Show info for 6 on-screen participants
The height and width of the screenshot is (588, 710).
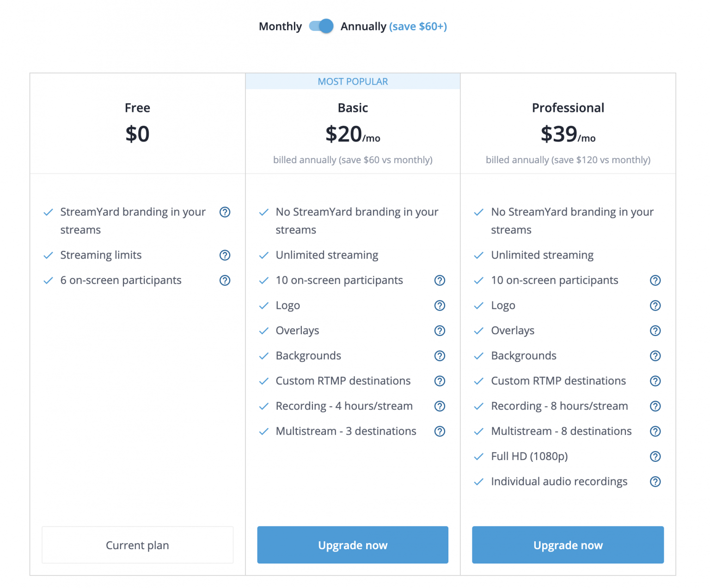pyautogui.click(x=225, y=281)
